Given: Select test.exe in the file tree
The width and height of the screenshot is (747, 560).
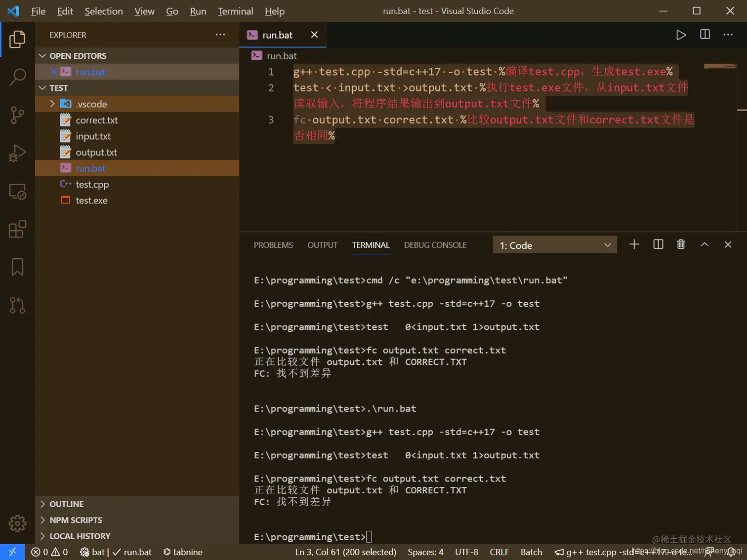Looking at the screenshot, I should click(137, 200).
